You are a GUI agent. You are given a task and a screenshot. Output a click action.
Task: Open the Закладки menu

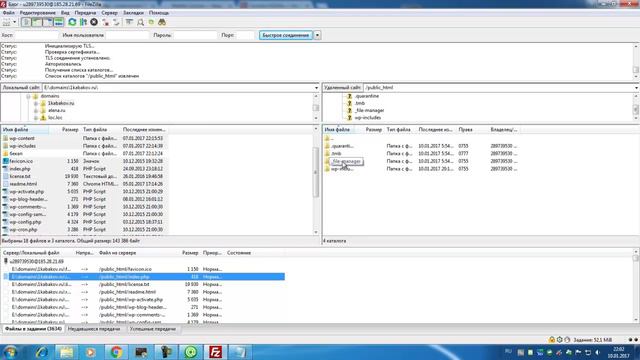(133, 13)
